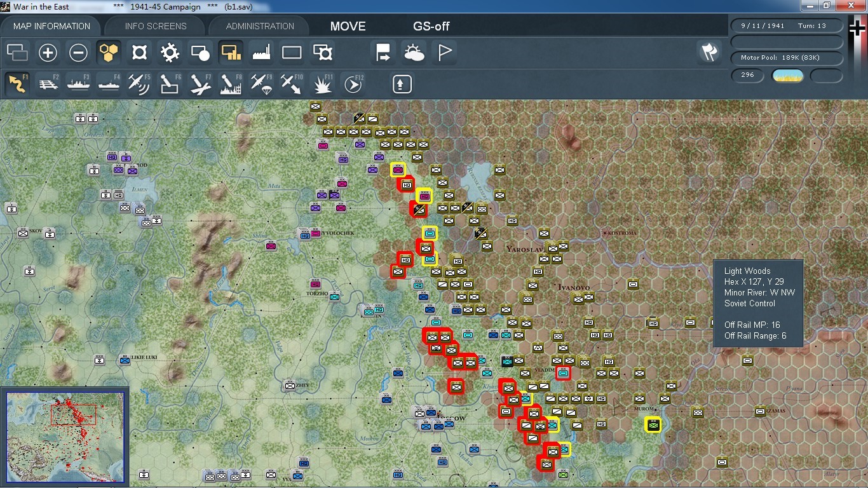Image resolution: width=868 pixels, height=488 pixels.
Task: Click the MOVE mode label
Action: pyautogui.click(x=348, y=26)
